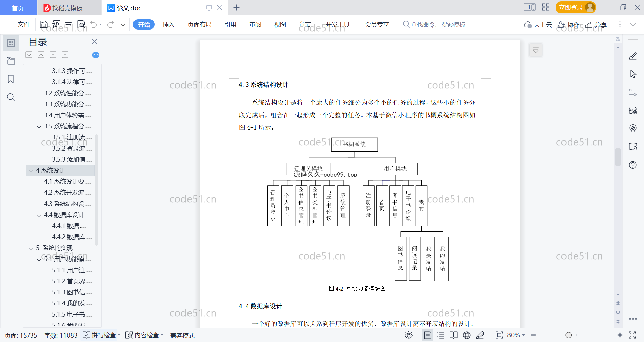Image resolution: width=644 pixels, height=342 pixels.
Task: Click the pen style tool in right sidebar
Action: 633,56
